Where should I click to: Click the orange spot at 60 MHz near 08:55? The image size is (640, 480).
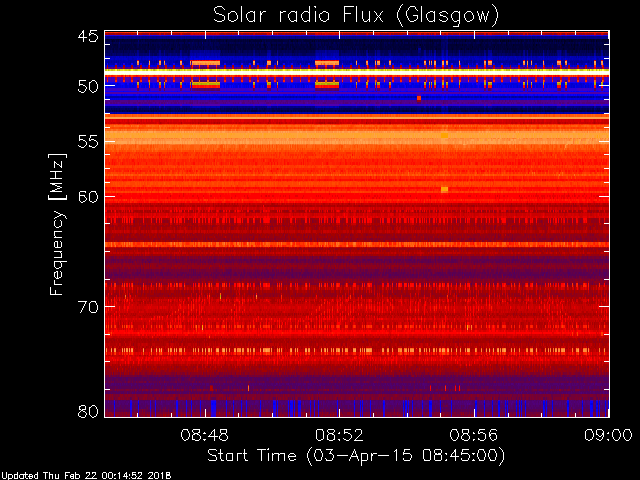(x=444, y=189)
